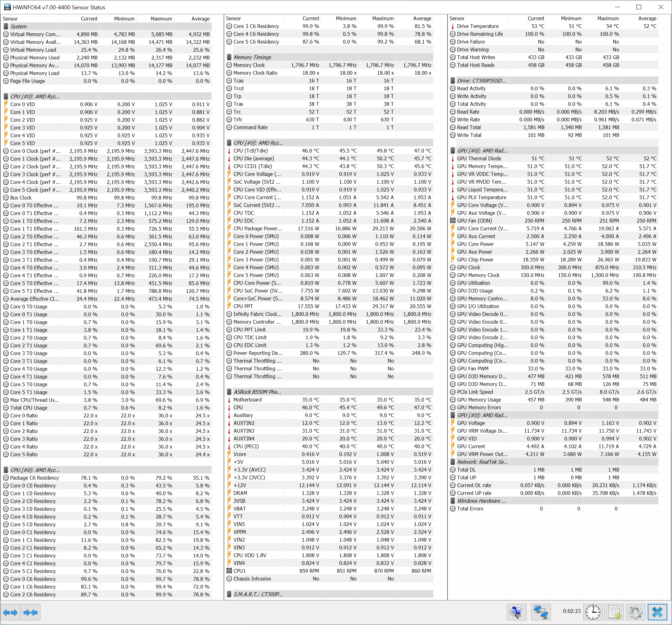Image resolution: width=672 pixels, height=625 pixels.
Task: Click the 0:02:23 elapsed timer
Action: [x=571, y=611]
